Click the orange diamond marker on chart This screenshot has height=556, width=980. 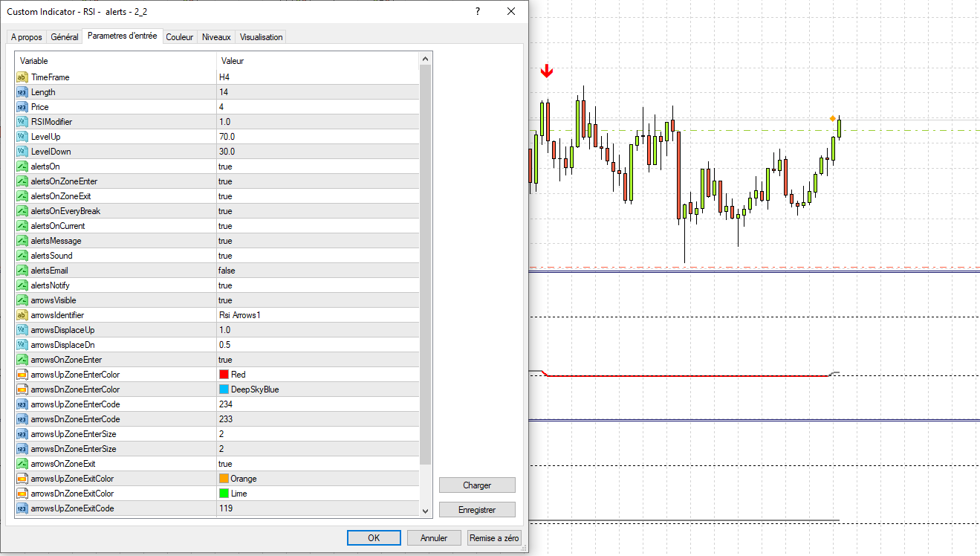tap(832, 118)
